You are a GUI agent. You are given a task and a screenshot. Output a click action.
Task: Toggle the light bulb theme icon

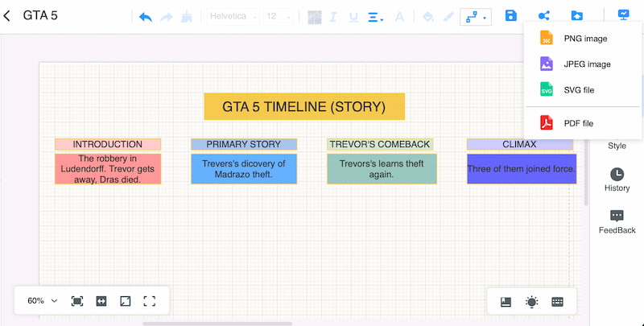(x=531, y=302)
